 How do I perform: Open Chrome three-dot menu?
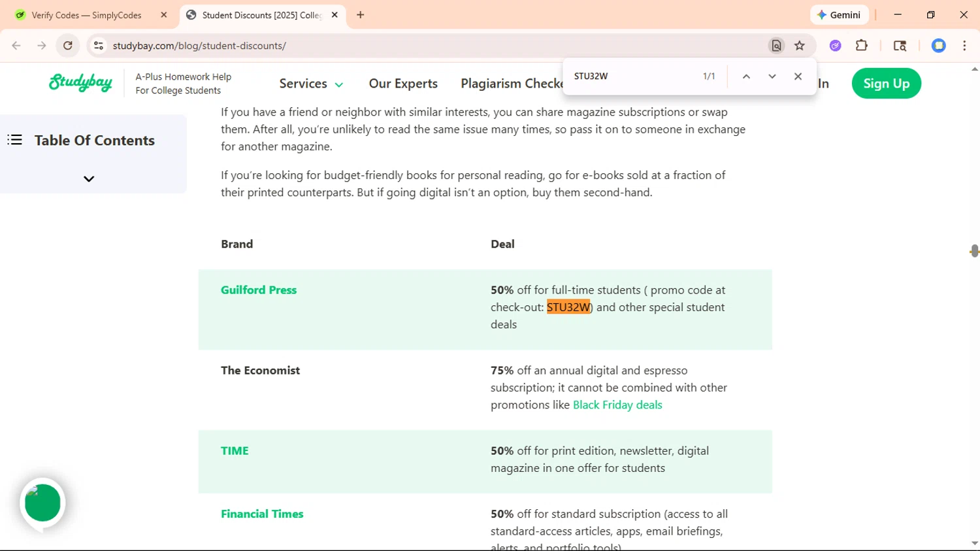964,46
